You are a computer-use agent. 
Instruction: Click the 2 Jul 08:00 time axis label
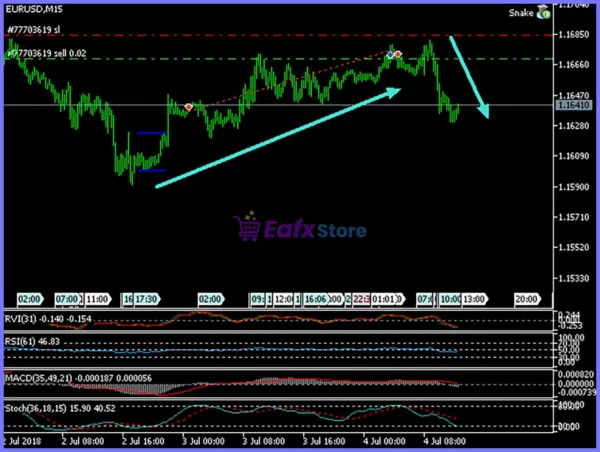click(83, 441)
